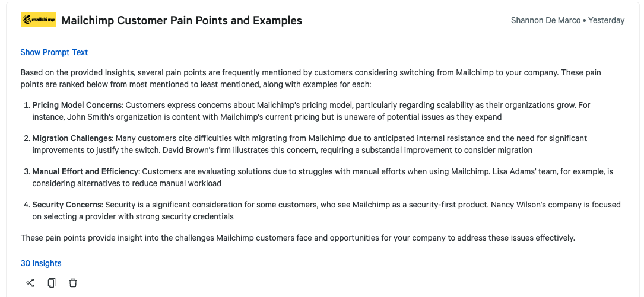Click the closing paragraph starting These pain points provide

coord(297,238)
